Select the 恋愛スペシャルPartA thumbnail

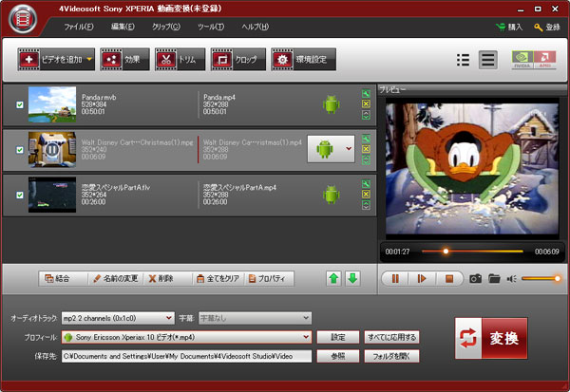coord(52,195)
